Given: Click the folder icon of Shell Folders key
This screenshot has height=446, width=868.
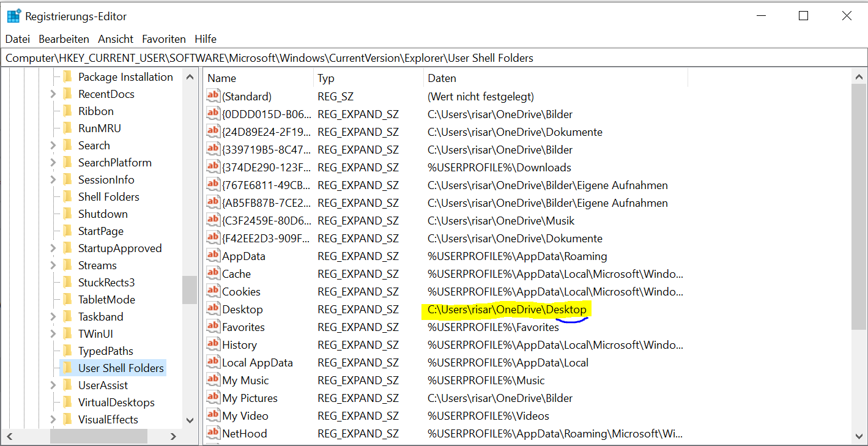Looking at the screenshot, I should [x=67, y=197].
